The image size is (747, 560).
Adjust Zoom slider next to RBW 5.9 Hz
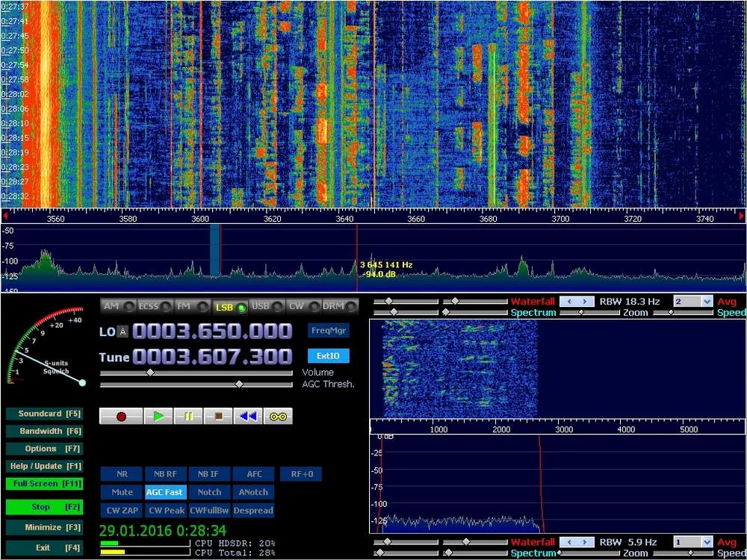tap(590, 553)
